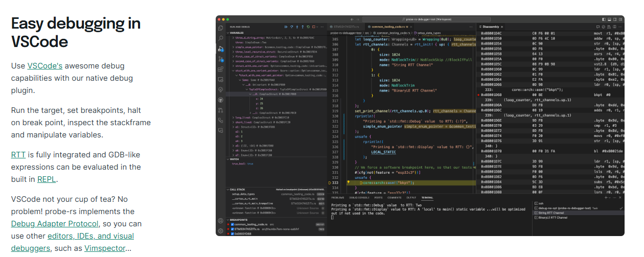Image resolution: width=644 pixels, height=257 pixels.
Task: Collapse the VARIABLES section
Action: [227, 33]
